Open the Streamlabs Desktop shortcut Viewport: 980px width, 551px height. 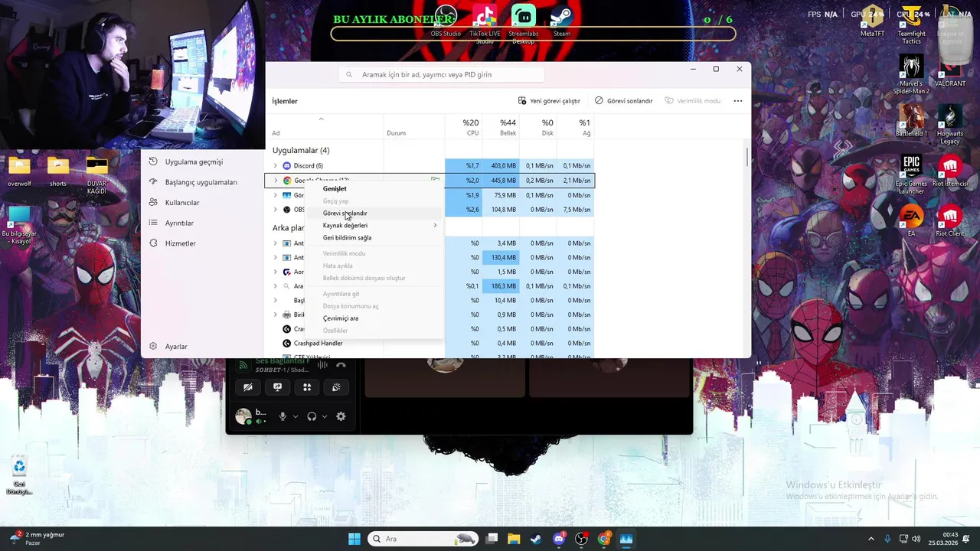point(524,24)
